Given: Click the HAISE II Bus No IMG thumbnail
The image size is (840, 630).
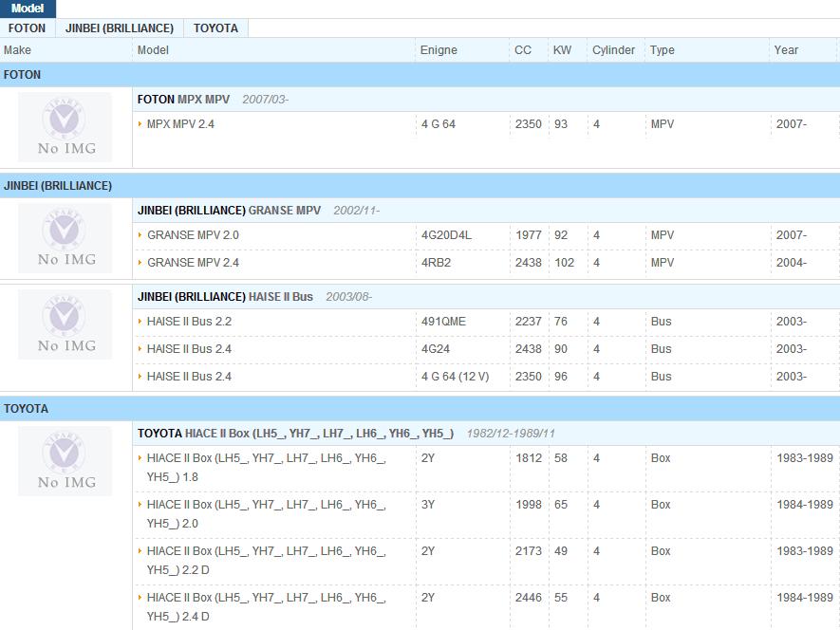Looking at the screenshot, I should pos(65,324).
